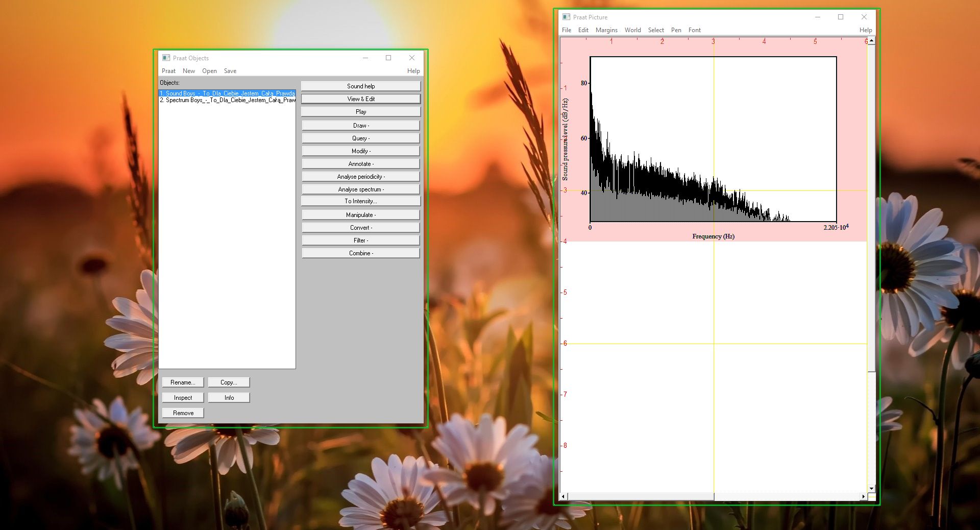980x530 pixels.
Task: Click the Praat icon in Picture title bar
Action: (566, 17)
